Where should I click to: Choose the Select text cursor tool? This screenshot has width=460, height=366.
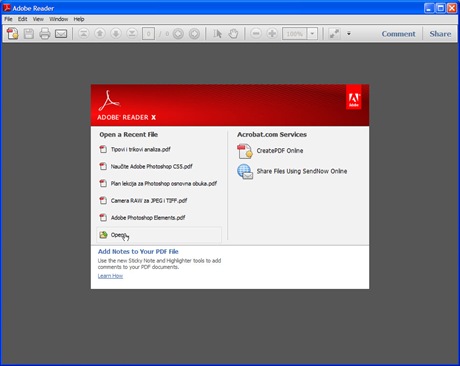click(217, 34)
